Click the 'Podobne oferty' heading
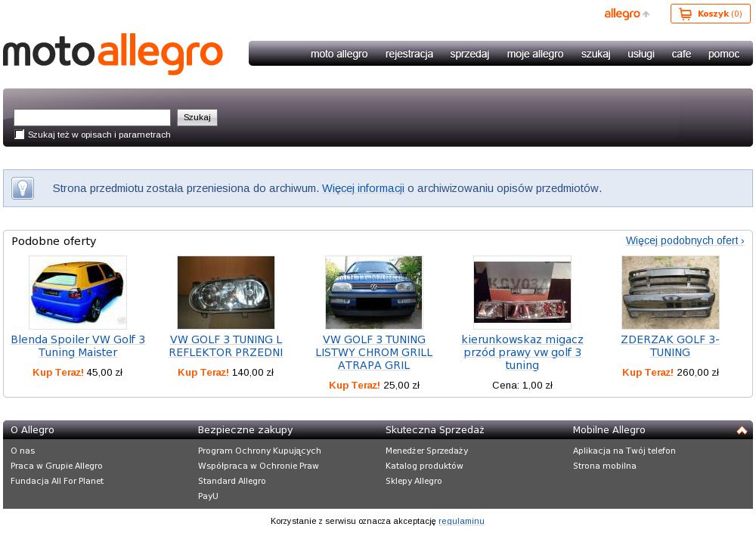This screenshot has width=756, height=536. [54, 241]
